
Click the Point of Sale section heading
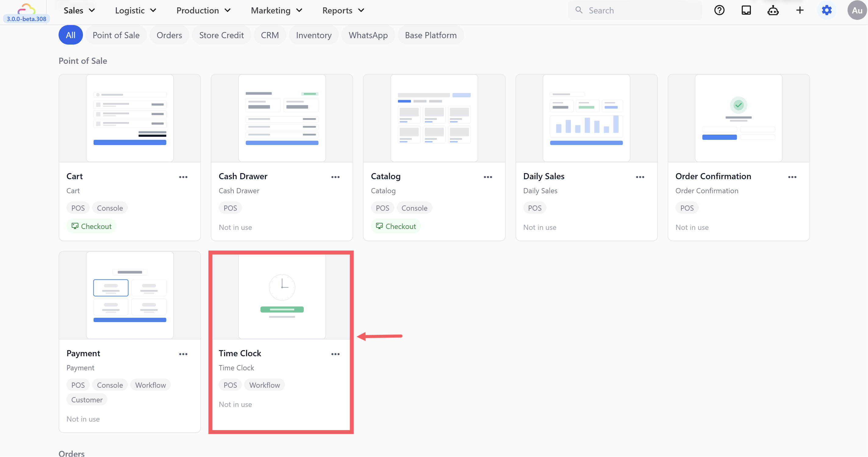(83, 61)
